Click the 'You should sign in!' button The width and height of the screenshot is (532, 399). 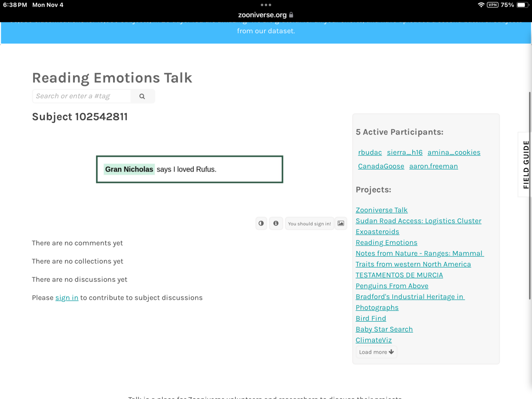pyautogui.click(x=309, y=224)
